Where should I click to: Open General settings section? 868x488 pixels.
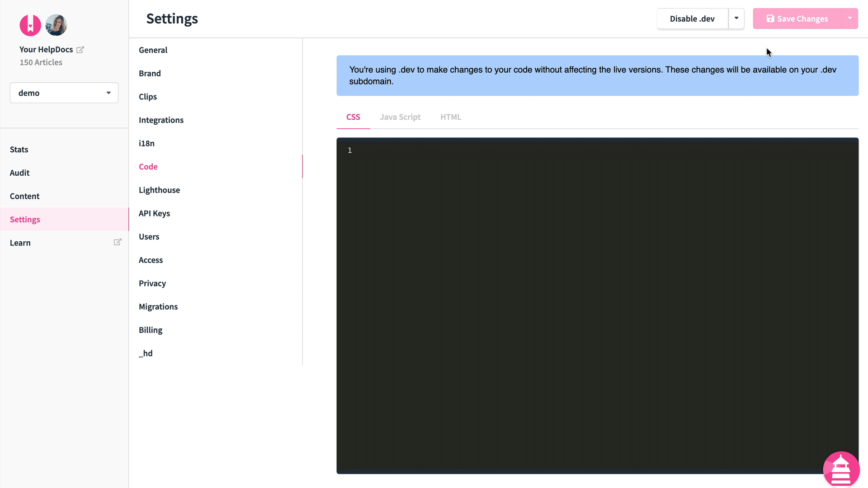[153, 50]
